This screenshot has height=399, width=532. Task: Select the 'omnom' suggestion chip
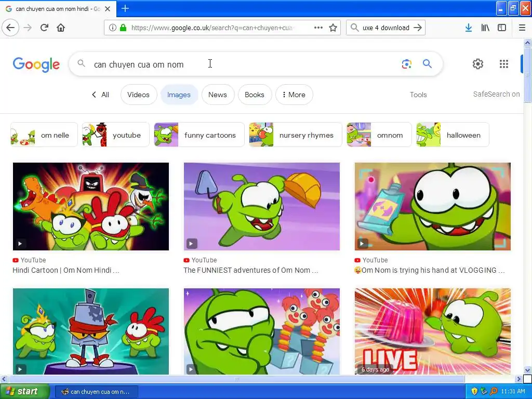[379, 135]
